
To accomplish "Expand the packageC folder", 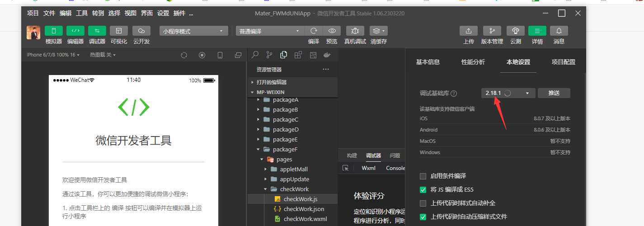I will (x=292, y=119).
